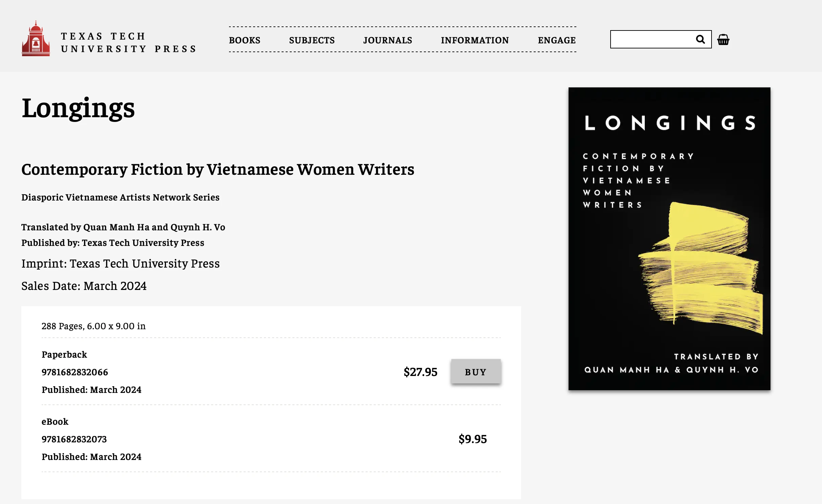This screenshot has width=822, height=504.
Task: Open the Diasporic Vietnamese Artists Network Series link
Action: coord(120,197)
